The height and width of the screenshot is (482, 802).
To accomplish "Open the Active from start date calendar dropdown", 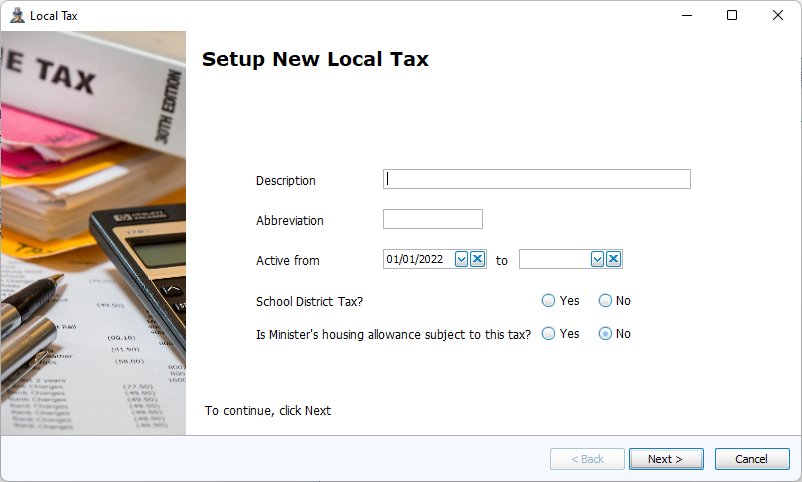I will (x=462, y=259).
